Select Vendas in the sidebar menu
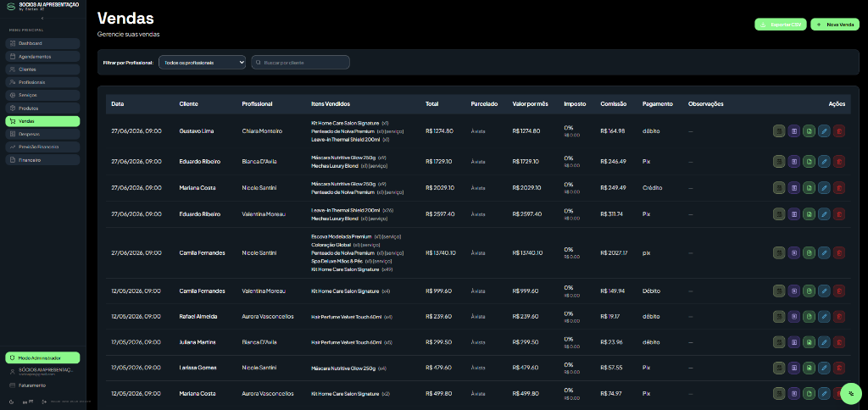Screen dimensions: 868x410 pos(42,121)
